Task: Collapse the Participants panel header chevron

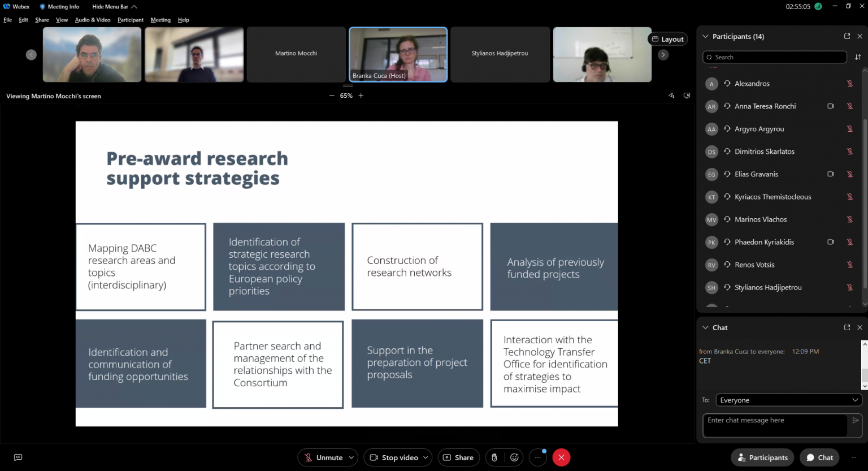Action: 705,36
